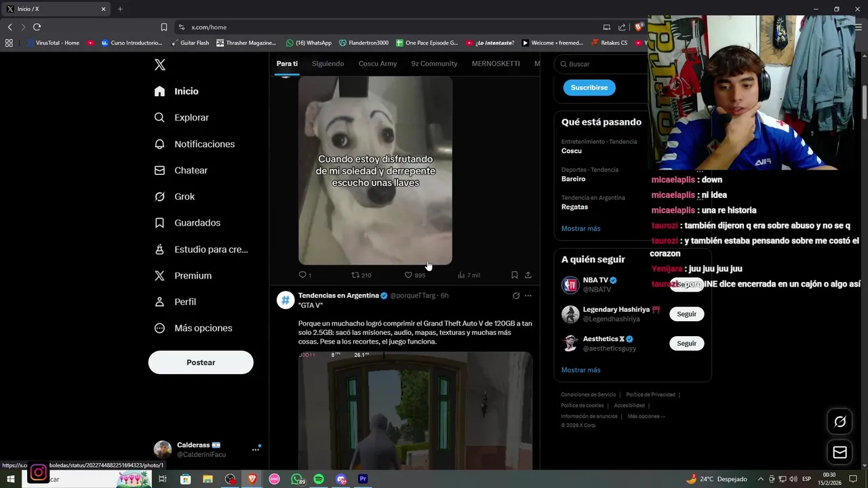Follow Legendary Hashiriya
The width and height of the screenshot is (868, 488).
coord(686,314)
